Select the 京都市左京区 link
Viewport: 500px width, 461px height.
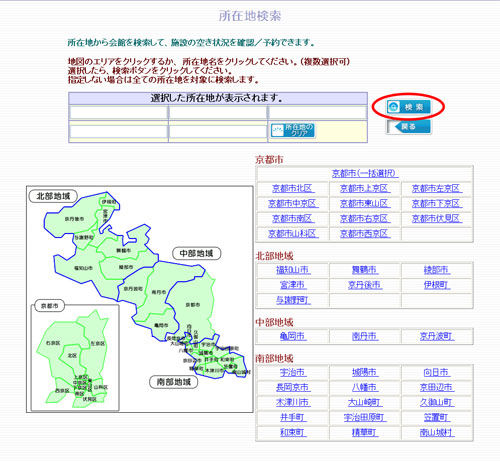tap(436, 189)
